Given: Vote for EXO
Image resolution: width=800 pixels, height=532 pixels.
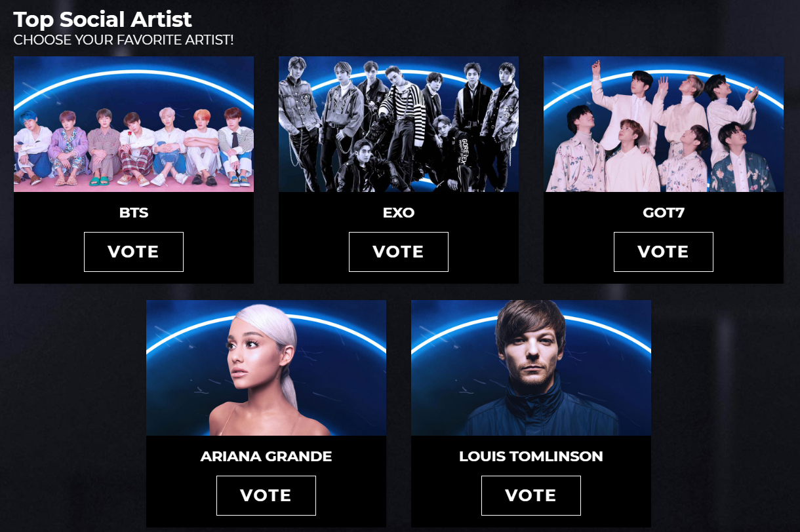Looking at the screenshot, I should (x=399, y=252).
